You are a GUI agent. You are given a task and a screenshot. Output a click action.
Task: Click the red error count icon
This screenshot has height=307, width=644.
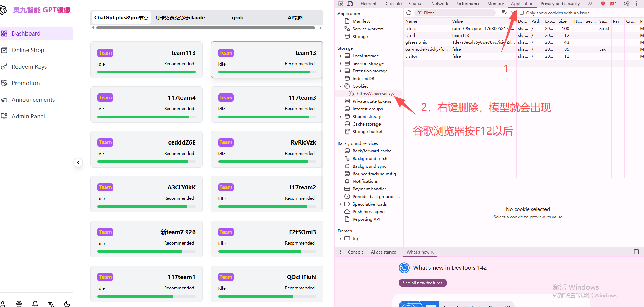604,3
